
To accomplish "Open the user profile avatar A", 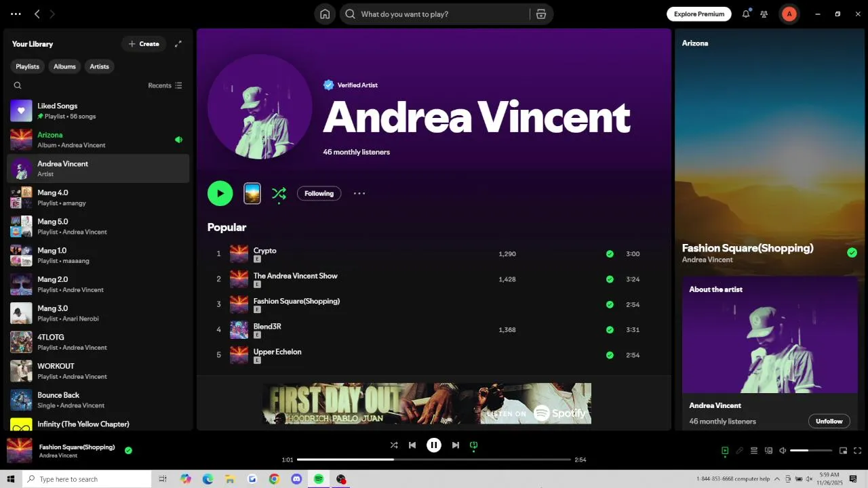I will tap(789, 14).
